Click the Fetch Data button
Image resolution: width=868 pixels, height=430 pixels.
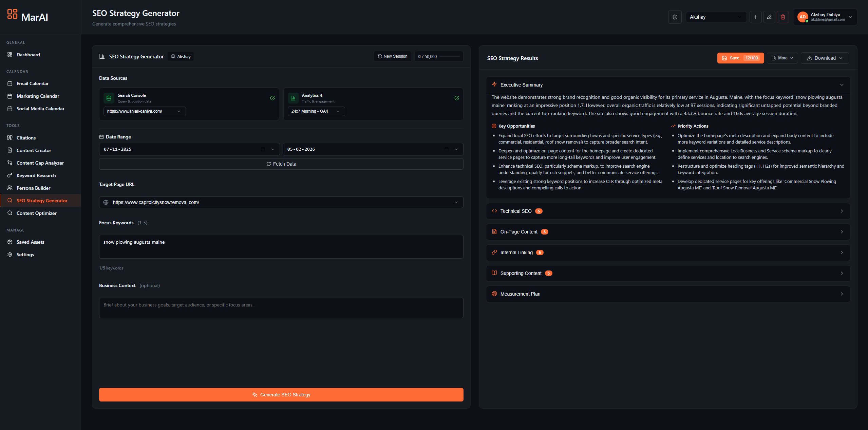click(281, 164)
